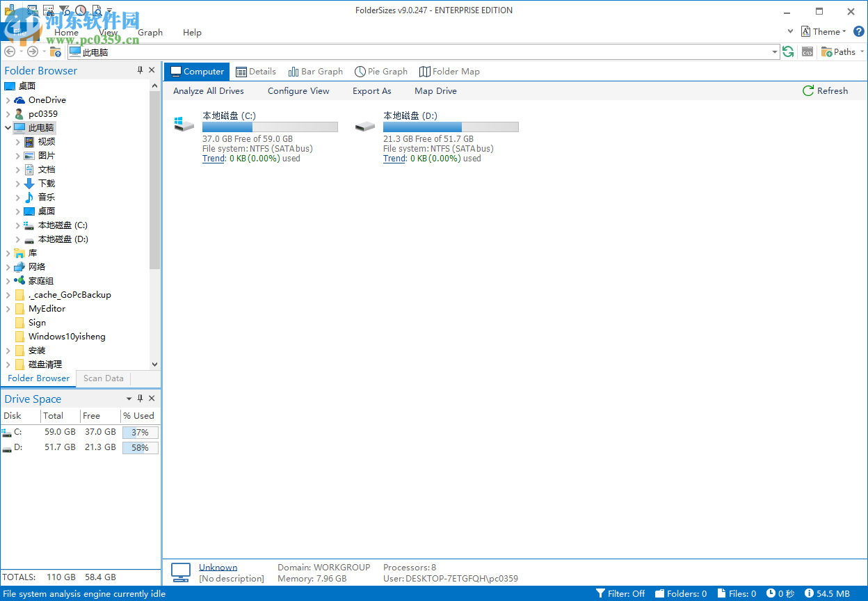Open the scheduler clock icon in quick access toolbar
Image resolution: width=868 pixels, height=601 pixels.
tap(80, 9)
